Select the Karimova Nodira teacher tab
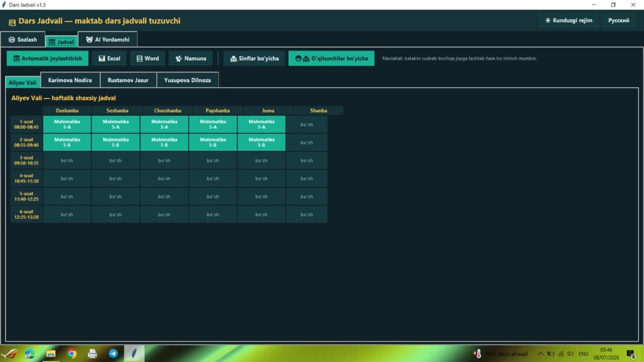The width and height of the screenshot is (644, 362). coord(70,80)
